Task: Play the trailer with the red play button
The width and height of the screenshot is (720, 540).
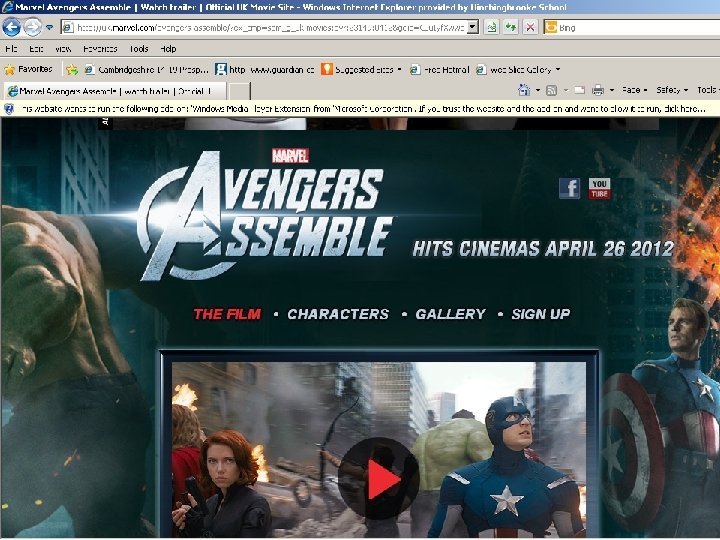Action: 379,479
